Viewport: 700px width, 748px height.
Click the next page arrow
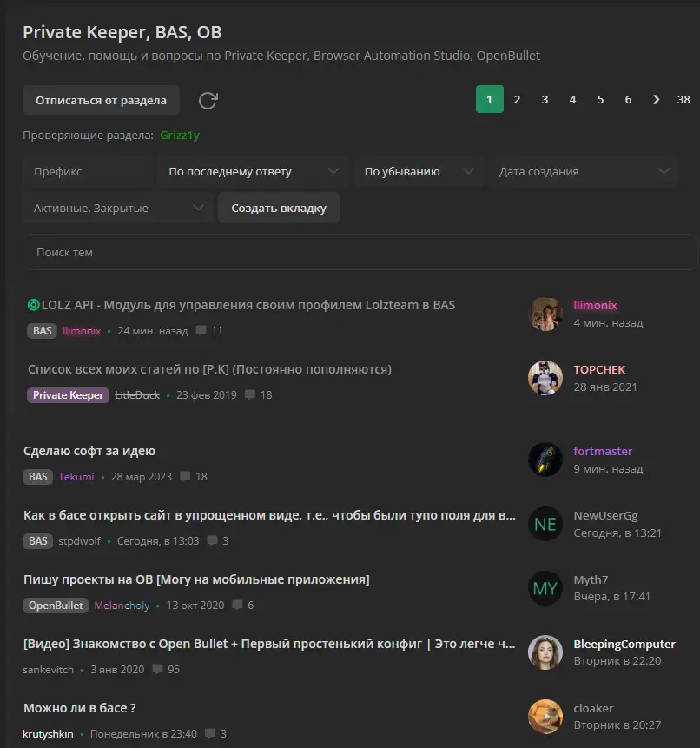(656, 100)
